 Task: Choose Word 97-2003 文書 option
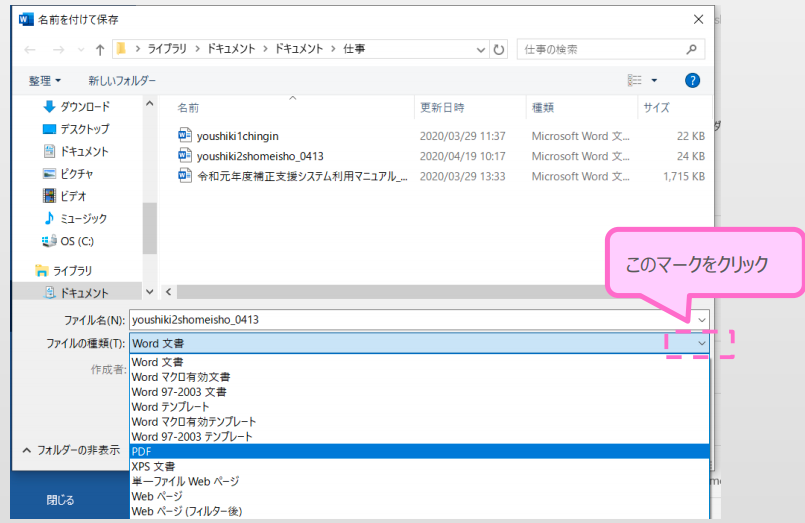tap(419, 392)
